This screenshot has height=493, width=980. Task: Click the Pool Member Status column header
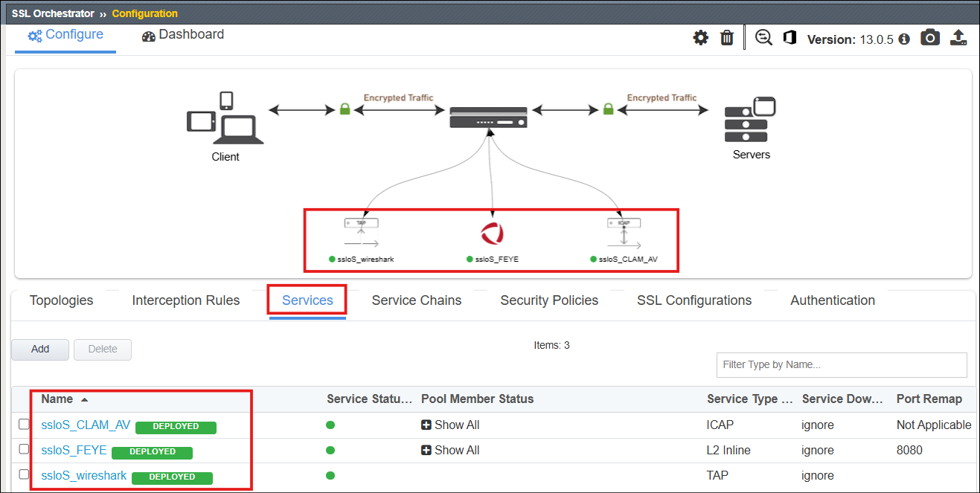[478, 399]
